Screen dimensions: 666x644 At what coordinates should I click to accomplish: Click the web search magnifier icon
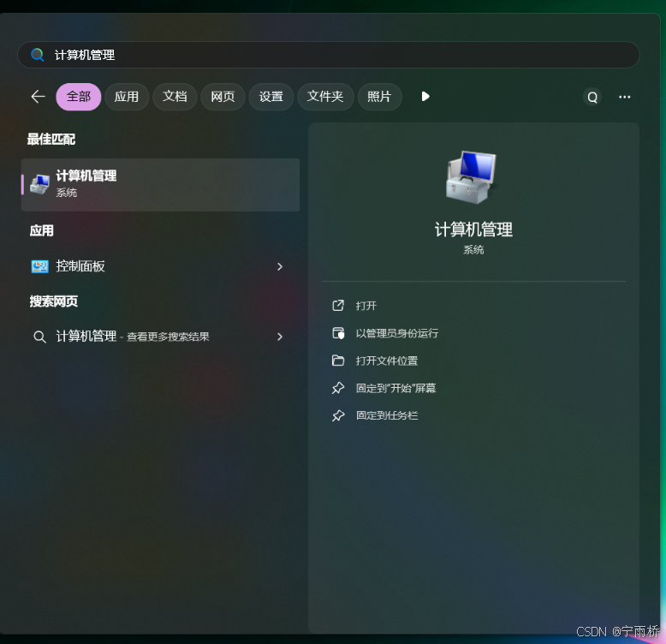(39, 337)
